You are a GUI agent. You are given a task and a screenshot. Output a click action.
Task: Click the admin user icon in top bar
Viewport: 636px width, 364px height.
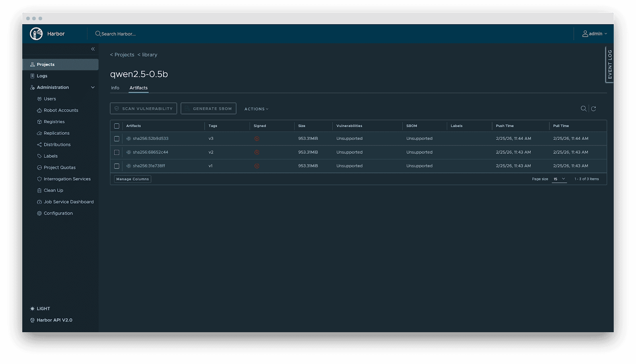pos(584,33)
